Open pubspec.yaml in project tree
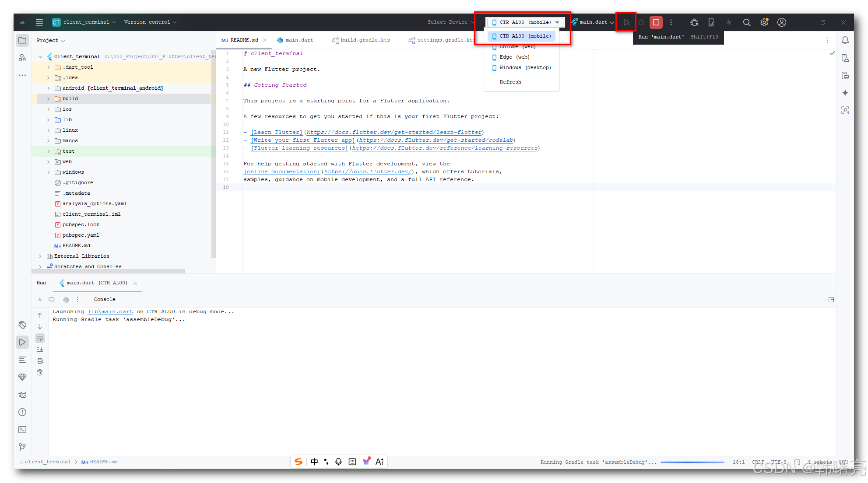This screenshot has height=483, width=868. 81,235
